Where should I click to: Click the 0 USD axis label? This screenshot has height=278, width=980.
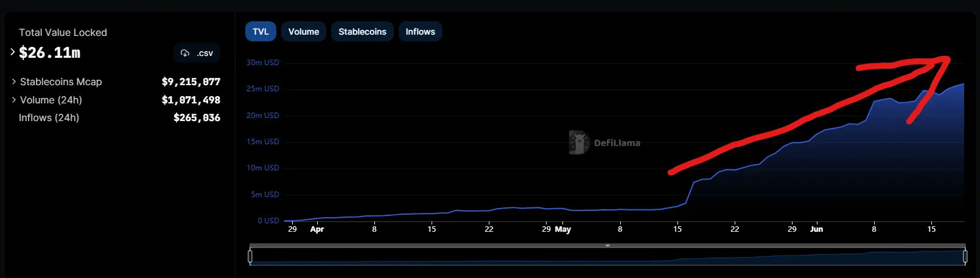click(268, 221)
